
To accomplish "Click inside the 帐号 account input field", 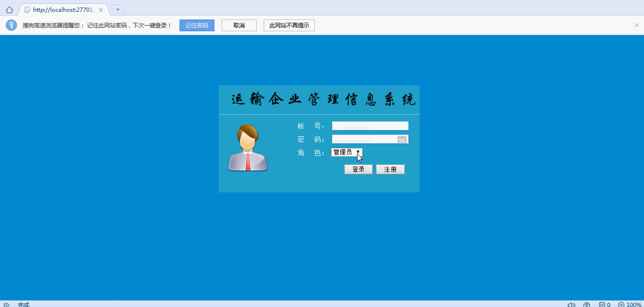I will click(x=369, y=126).
